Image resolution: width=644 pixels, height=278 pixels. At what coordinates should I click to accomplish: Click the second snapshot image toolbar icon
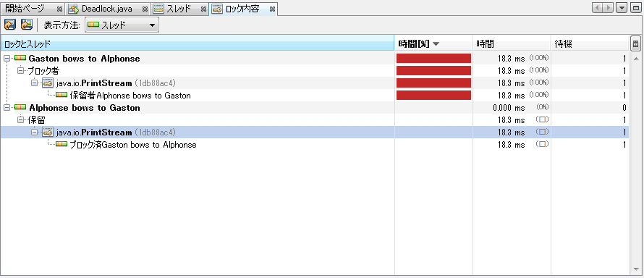[x=27, y=25]
